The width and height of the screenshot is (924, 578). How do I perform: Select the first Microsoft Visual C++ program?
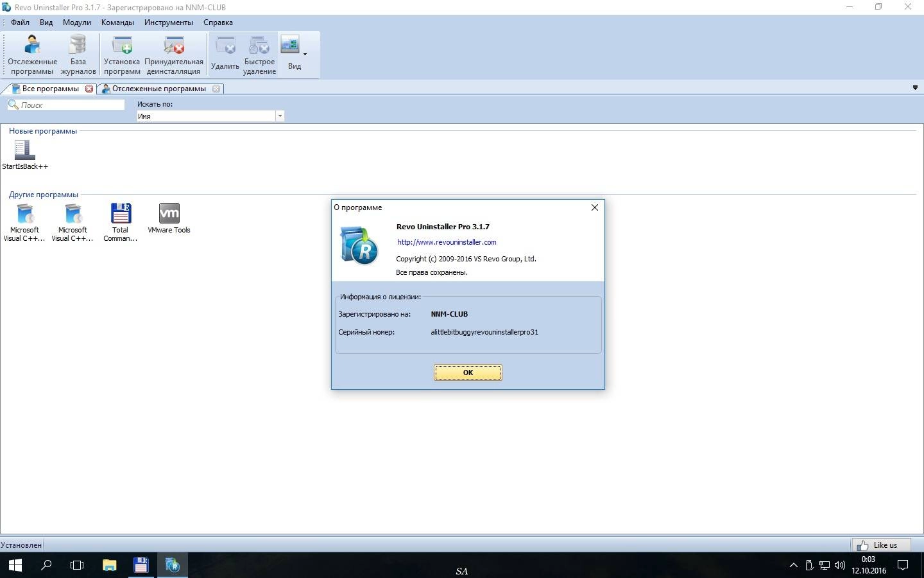(24, 222)
